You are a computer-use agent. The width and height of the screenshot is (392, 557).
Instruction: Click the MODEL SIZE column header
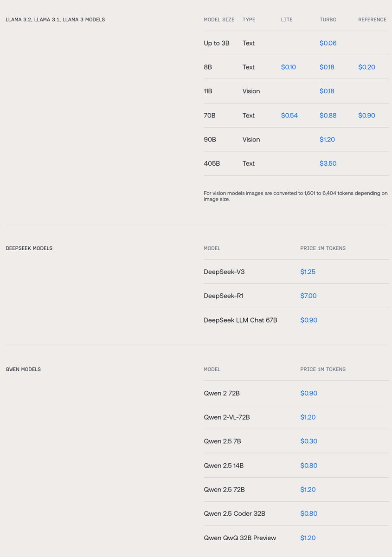coord(219,20)
